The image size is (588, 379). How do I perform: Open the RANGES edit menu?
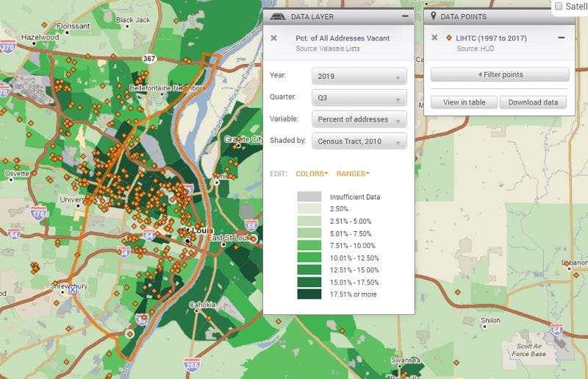(x=353, y=174)
